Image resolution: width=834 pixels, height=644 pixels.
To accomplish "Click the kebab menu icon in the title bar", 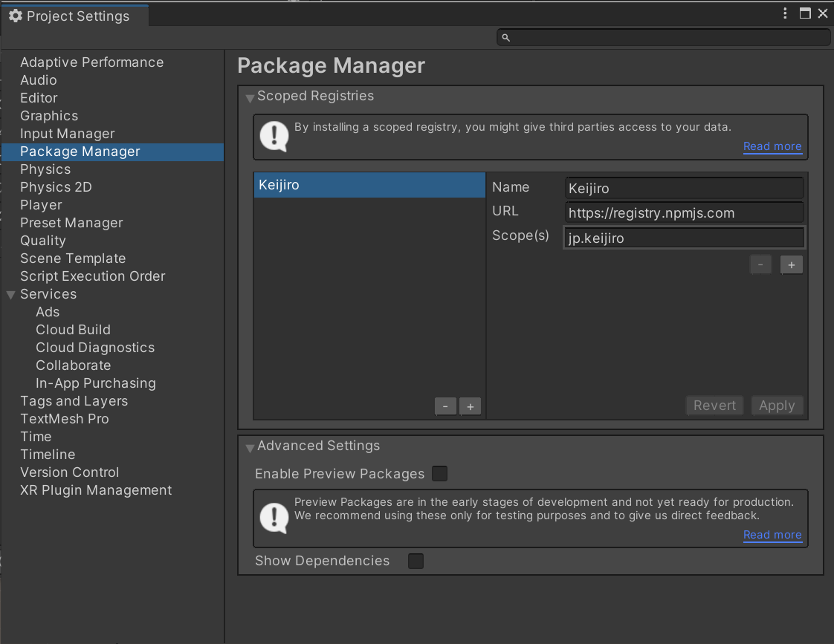I will coord(786,13).
